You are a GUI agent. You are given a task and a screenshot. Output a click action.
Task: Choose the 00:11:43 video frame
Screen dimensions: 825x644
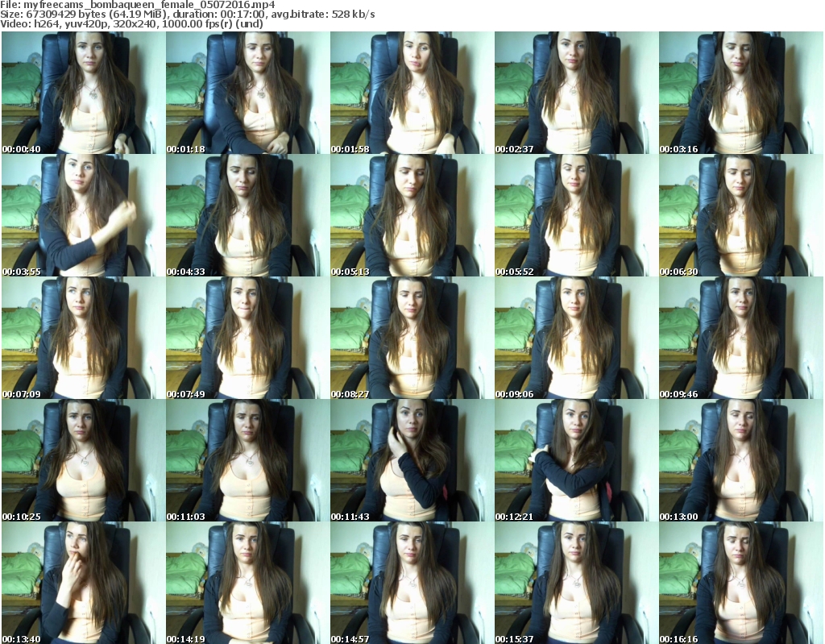412,460
